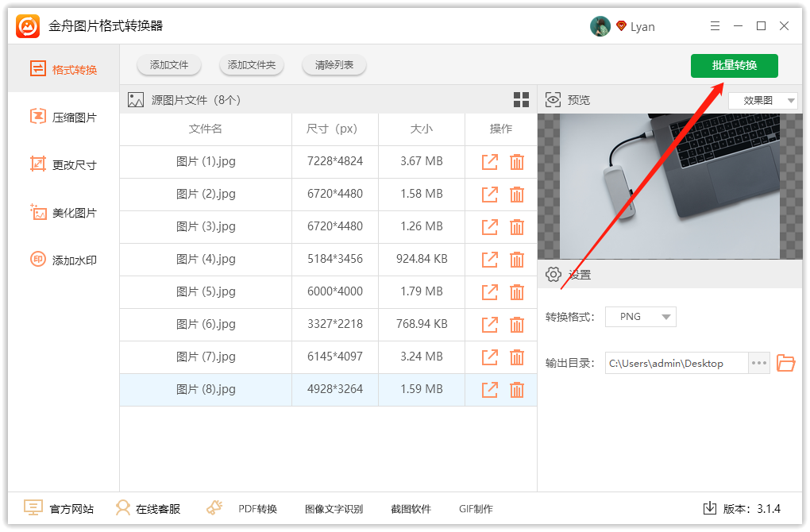Open the 截图软件 link

411,509
